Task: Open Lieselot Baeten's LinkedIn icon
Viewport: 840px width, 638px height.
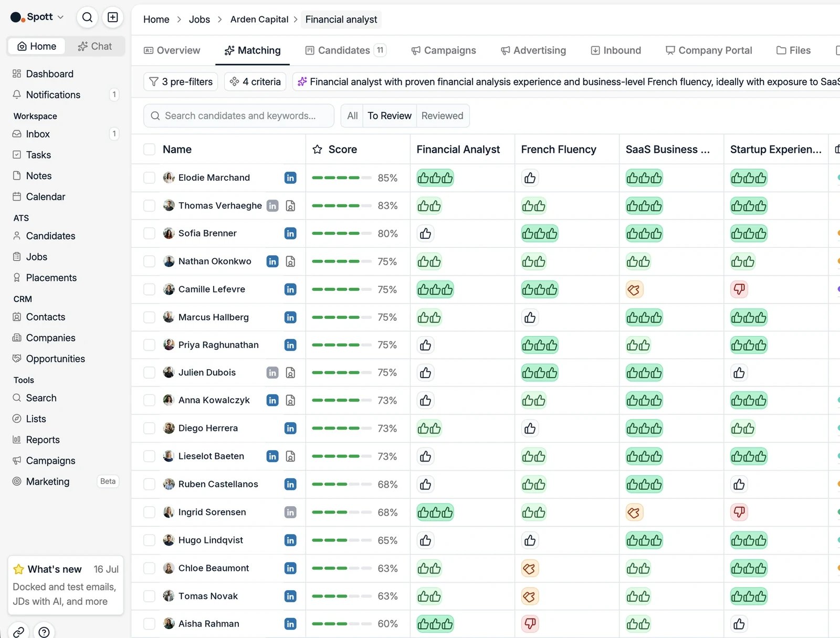Action: click(272, 456)
